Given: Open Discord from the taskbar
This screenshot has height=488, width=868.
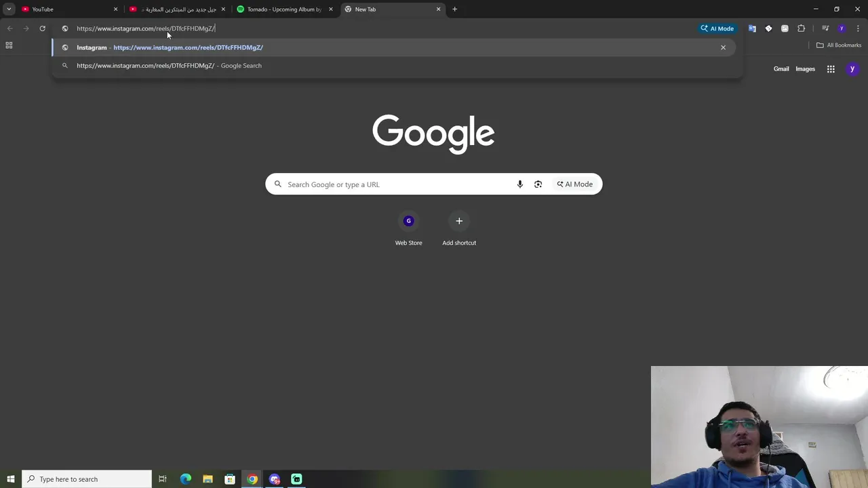Looking at the screenshot, I should pos(275,479).
